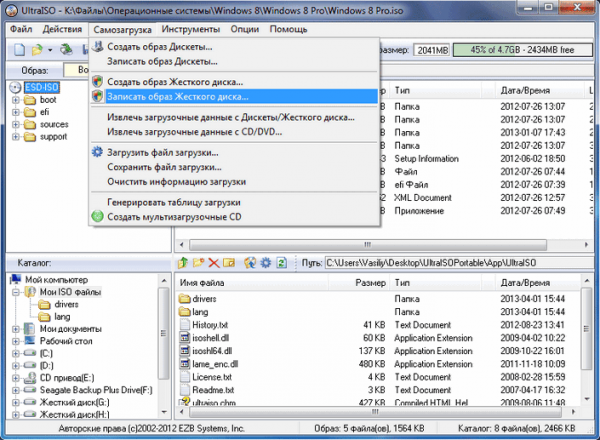
Task: Select History.txt in the file list
Action: pos(210,325)
